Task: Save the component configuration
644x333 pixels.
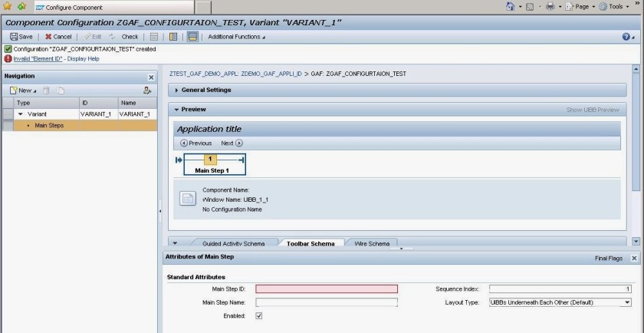Action: tap(21, 37)
